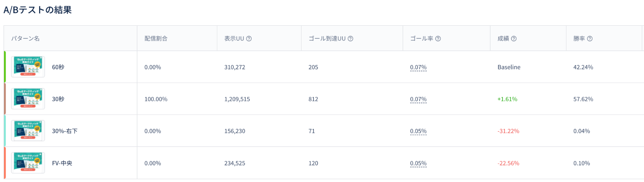Click the 0.07% goal rate for 30秒
This screenshot has width=644, height=182.
(418, 99)
